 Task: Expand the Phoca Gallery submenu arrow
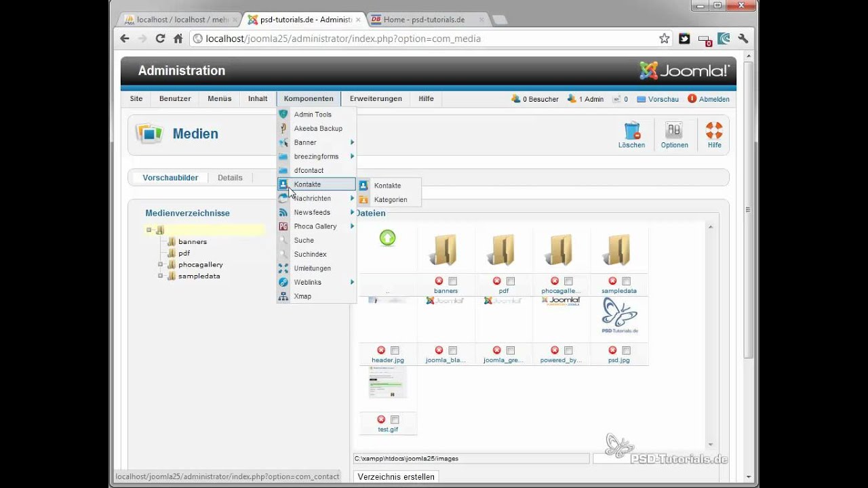(x=352, y=226)
